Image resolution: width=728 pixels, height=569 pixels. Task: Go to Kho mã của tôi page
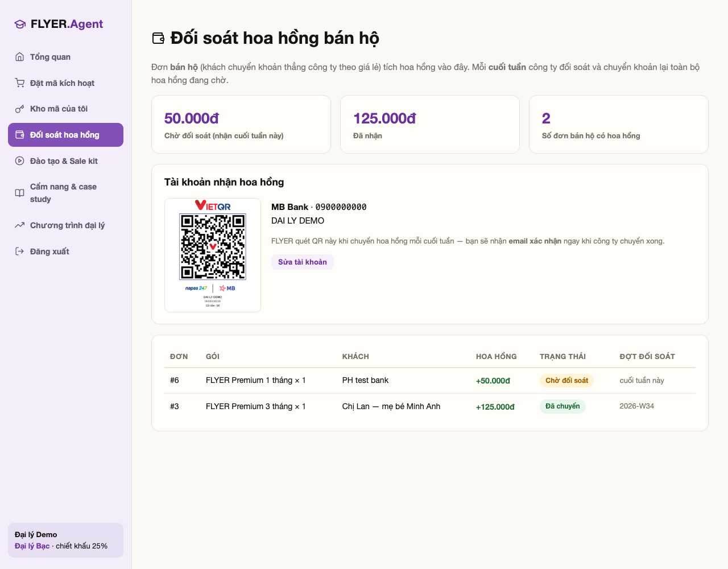(65, 109)
